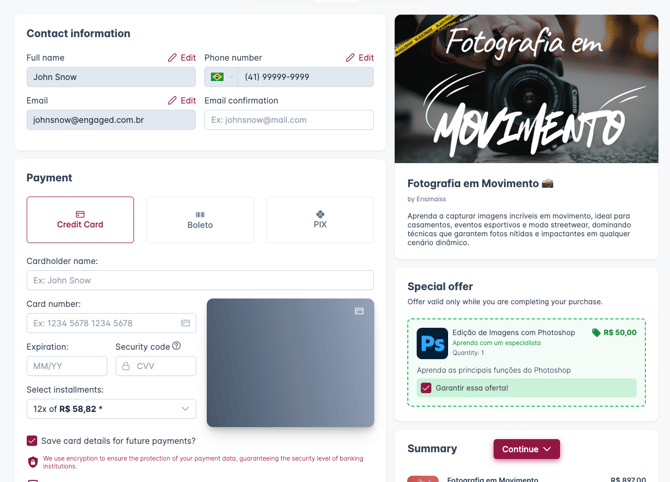Open the Brazil flag country code dropdown
670x482 pixels.
click(221, 77)
